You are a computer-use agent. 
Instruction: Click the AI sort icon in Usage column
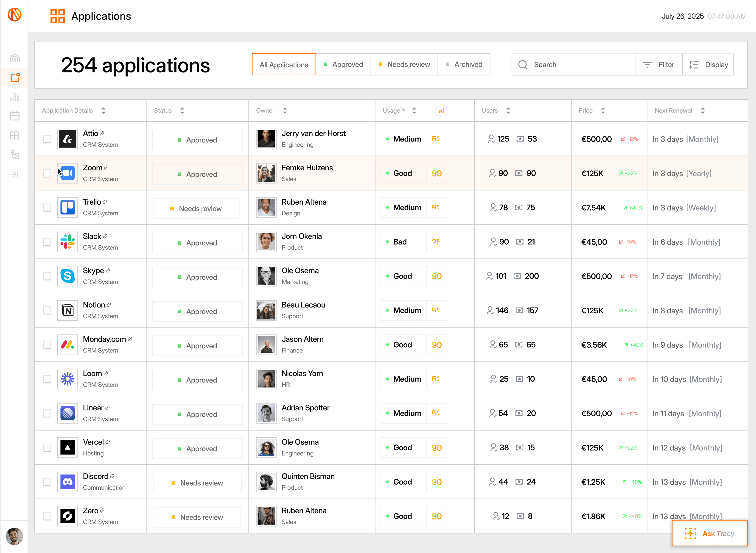coord(442,111)
